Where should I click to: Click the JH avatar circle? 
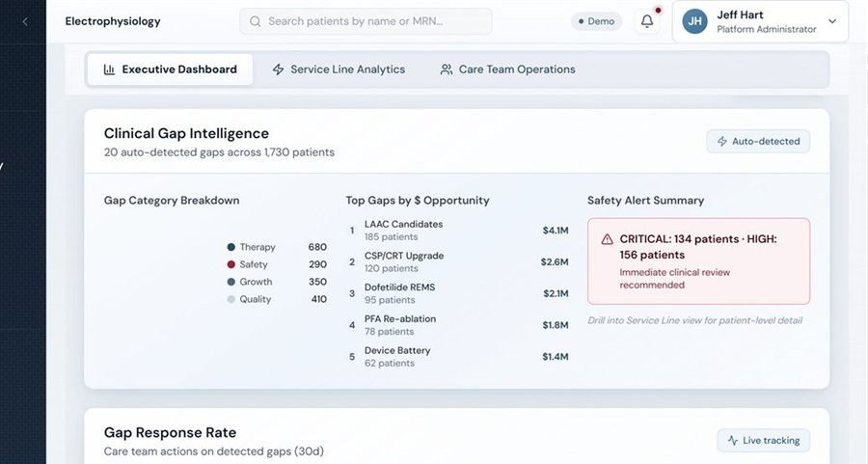(x=694, y=21)
